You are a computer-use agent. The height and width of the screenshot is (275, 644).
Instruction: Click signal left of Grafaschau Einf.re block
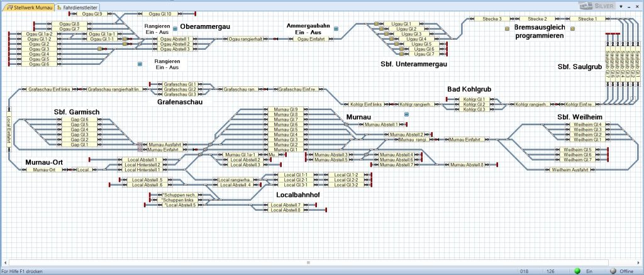(x=266, y=89)
